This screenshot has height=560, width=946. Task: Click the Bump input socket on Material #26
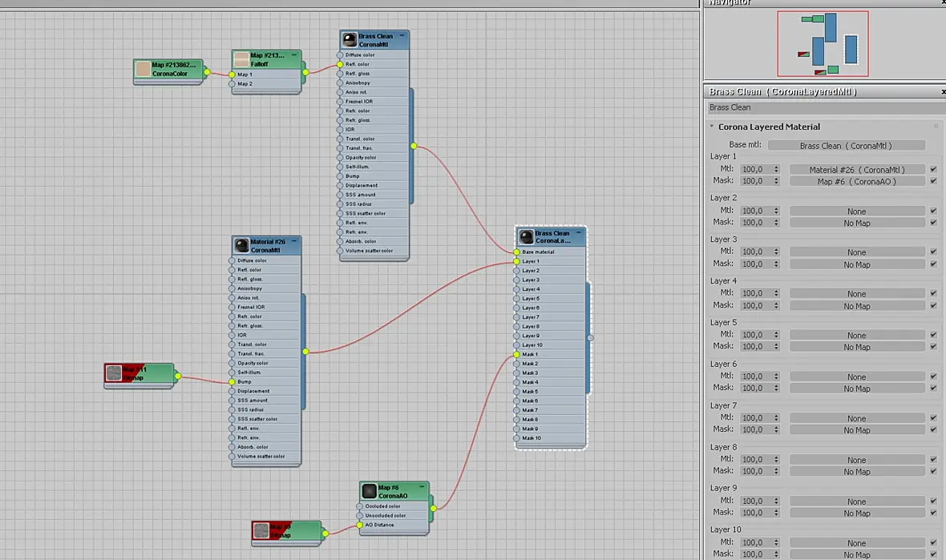(232, 381)
